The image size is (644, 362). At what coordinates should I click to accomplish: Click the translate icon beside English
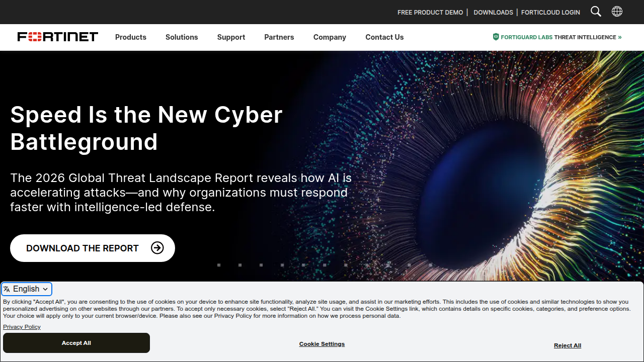[x=7, y=289]
